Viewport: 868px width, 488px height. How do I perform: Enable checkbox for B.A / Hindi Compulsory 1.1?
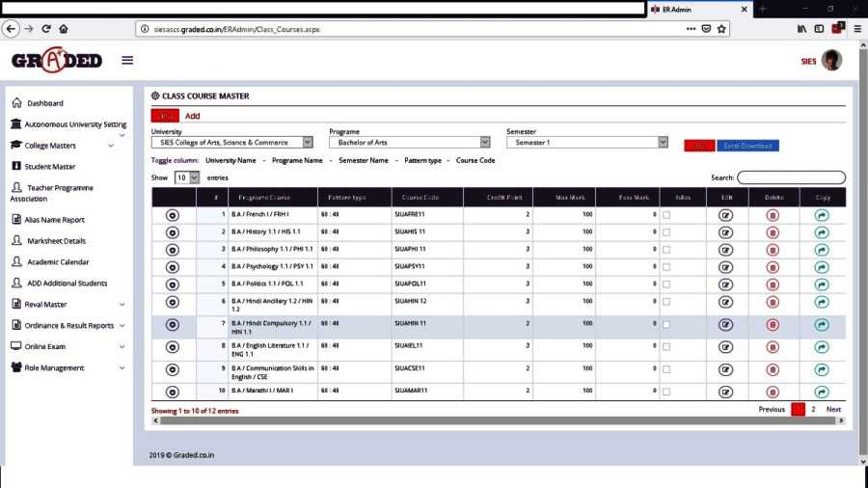tap(666, 325)
